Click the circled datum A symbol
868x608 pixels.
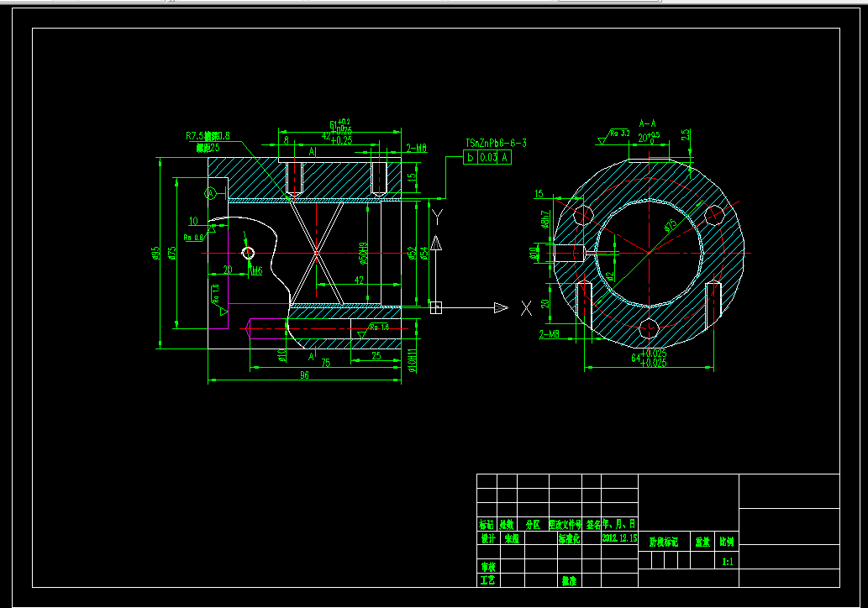pyautogui.click(x=210, y=194)
